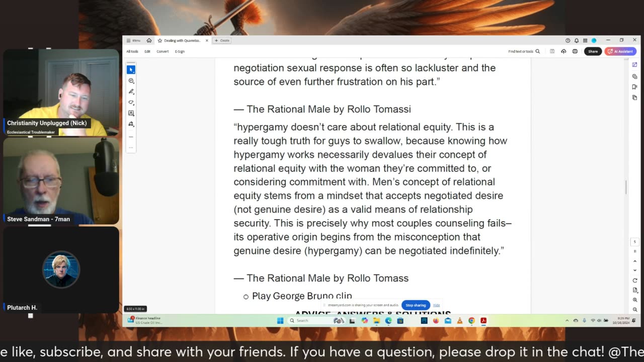
Task: Open the All tools menu
Action: click(132, 51)
